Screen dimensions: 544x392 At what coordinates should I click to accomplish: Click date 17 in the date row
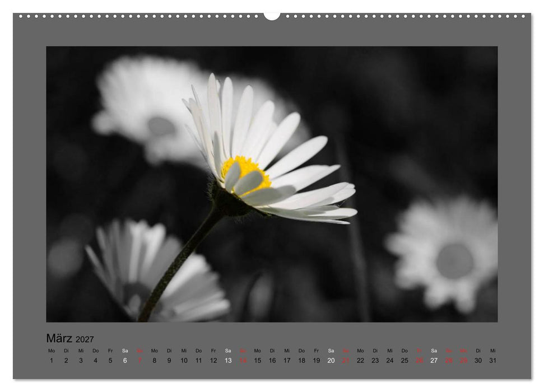coord(287,361)
